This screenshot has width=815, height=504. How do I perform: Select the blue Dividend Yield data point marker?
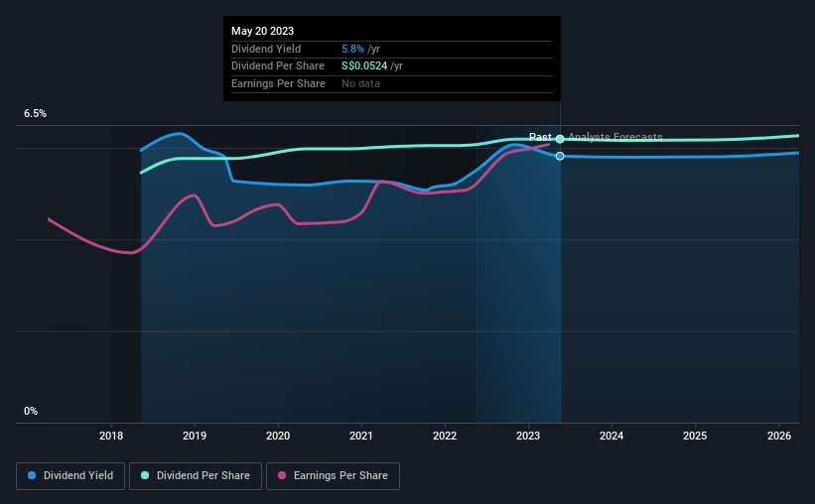pos(560,156)
